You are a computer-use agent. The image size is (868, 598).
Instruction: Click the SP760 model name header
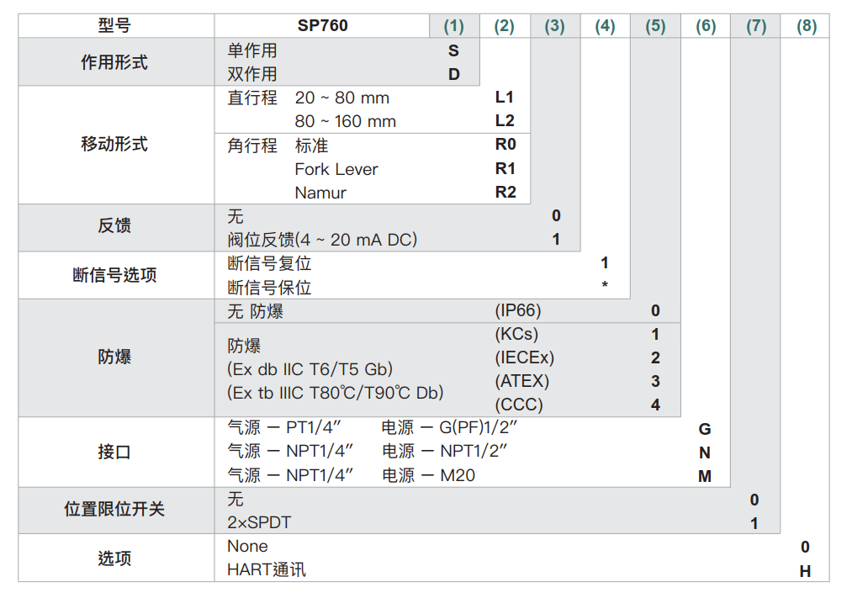point(322,26)
